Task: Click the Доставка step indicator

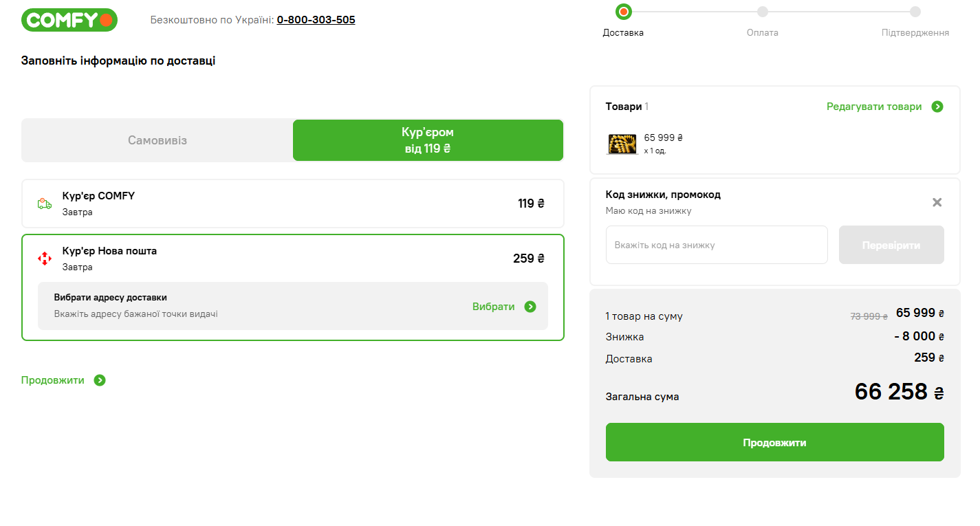Action: [x=624, y=12]
